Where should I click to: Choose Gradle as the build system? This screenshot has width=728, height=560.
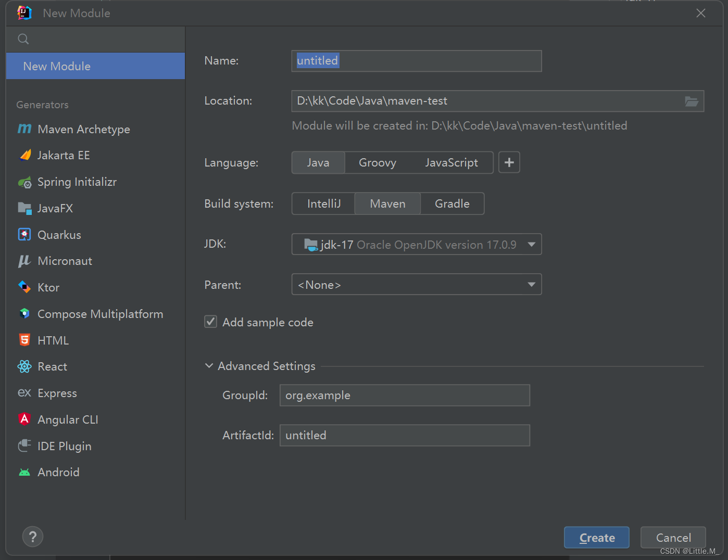click(x=452, y=203)
